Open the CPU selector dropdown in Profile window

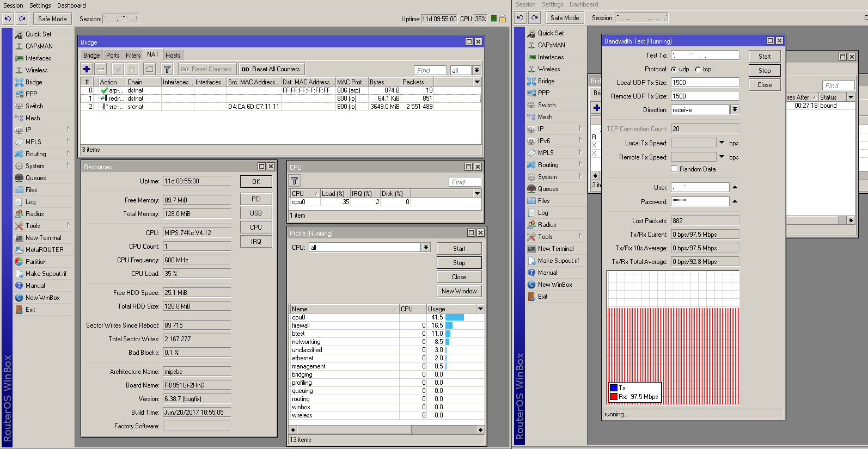(426, 248)
